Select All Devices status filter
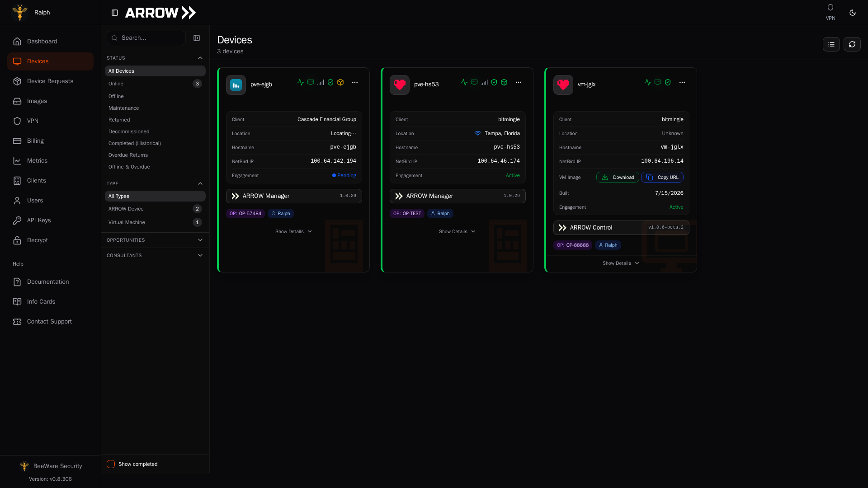 coord(155,71)
